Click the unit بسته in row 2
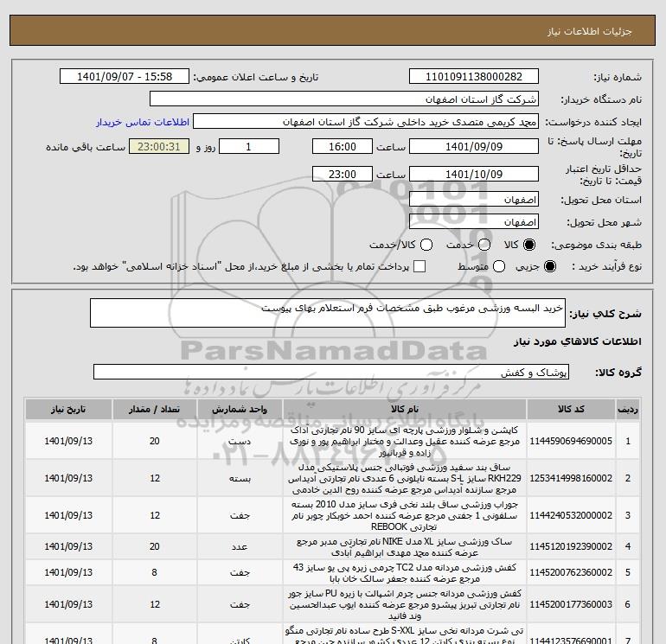Image resolution: width=666 pixels, height=644 pixels. click(x=240, y=478)
